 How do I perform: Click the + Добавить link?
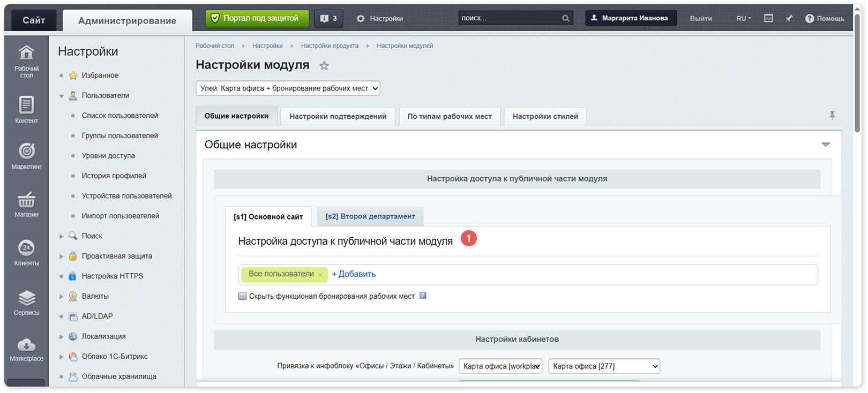[354, 274]
